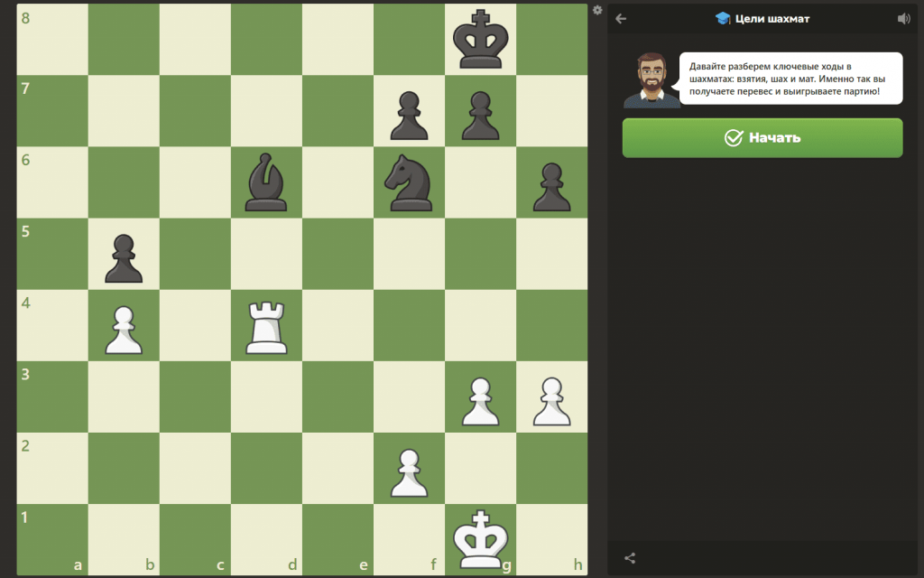Image resolution: width=924 pixels, height=578 pixels.
Task: Select the black bishop on d6
Action: [x=266, y=183]
